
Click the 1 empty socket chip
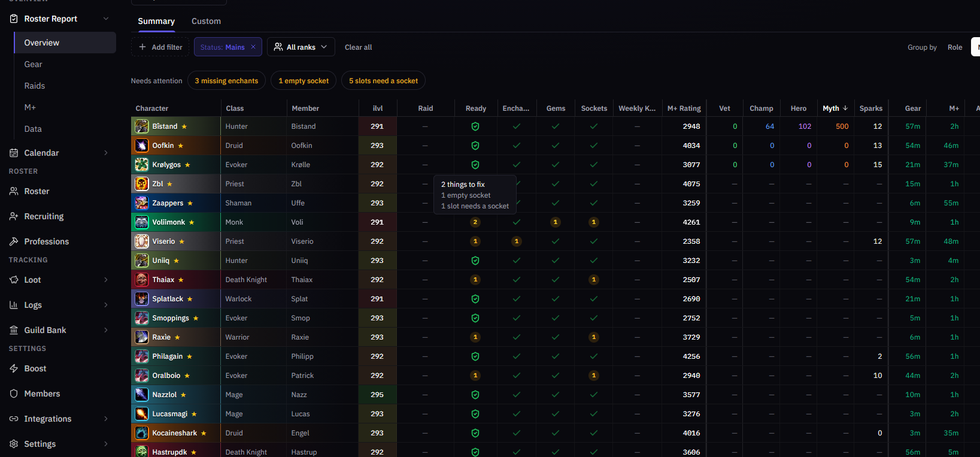(304, 81)
